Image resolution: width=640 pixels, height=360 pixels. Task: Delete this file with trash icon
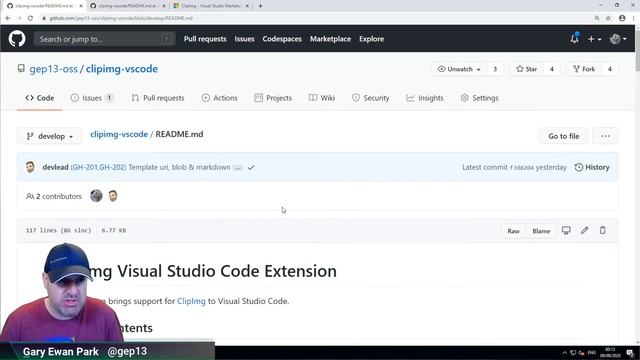(x=602, y=231)
